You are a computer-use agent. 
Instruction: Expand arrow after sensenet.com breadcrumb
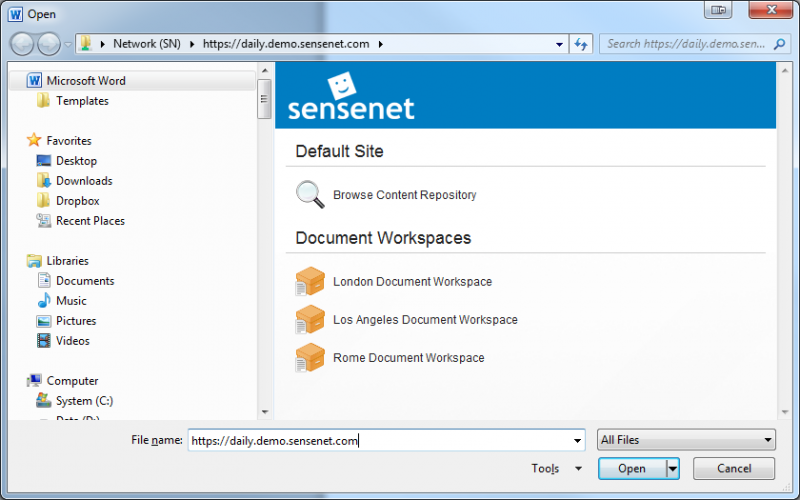(381, 44)
